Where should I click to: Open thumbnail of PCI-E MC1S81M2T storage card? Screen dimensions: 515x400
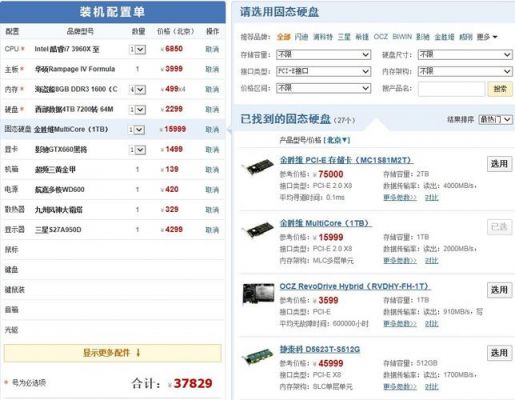click(258, 168)
